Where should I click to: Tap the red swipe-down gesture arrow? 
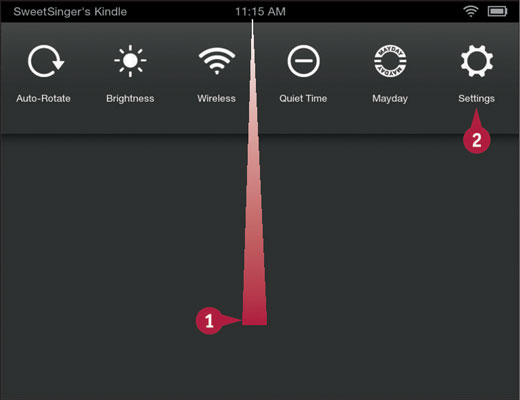254,233
